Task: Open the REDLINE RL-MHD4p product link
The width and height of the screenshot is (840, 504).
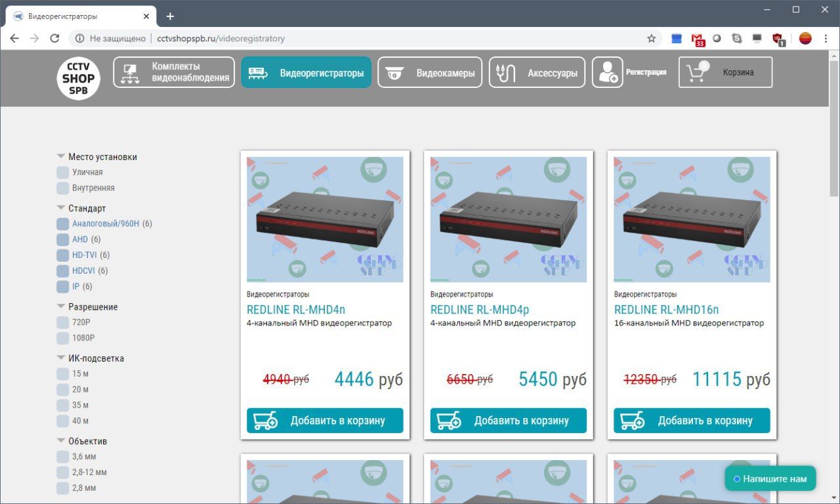Action: pyautogui.click(x=480, y=309)
